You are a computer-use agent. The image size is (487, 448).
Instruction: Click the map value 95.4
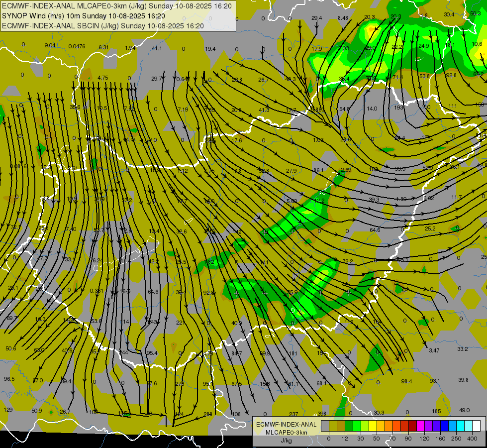(152, 353)
